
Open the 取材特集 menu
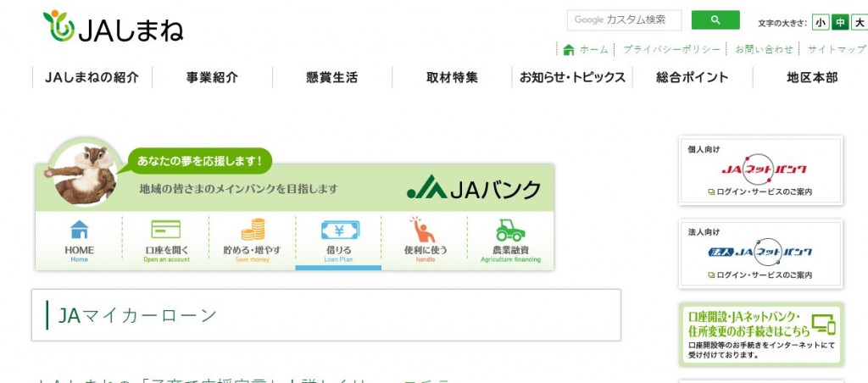[x=453, y=77]
